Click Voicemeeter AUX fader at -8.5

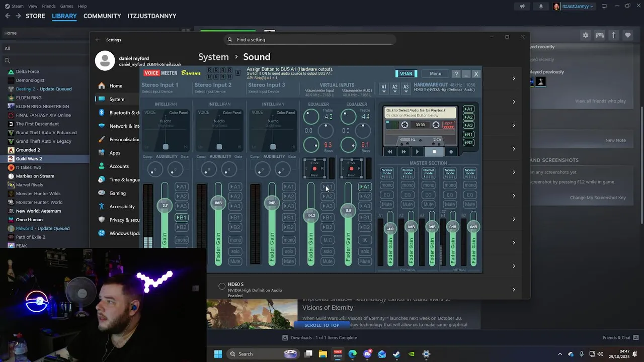[x=348, y=211]
